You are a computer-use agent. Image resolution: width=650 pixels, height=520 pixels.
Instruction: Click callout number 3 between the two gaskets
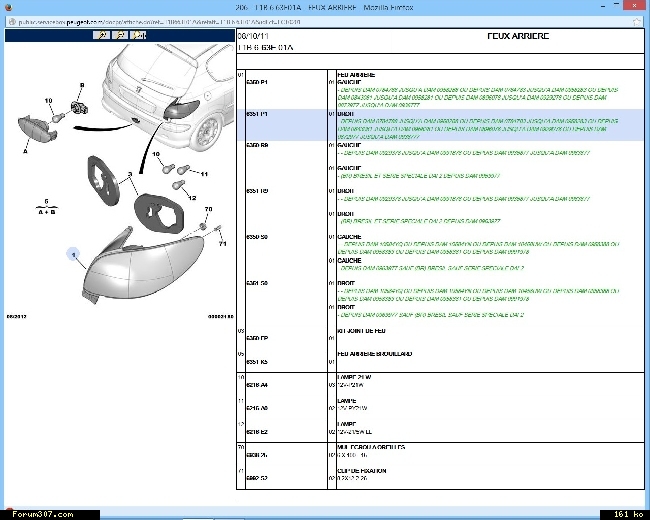pos(130,175)
